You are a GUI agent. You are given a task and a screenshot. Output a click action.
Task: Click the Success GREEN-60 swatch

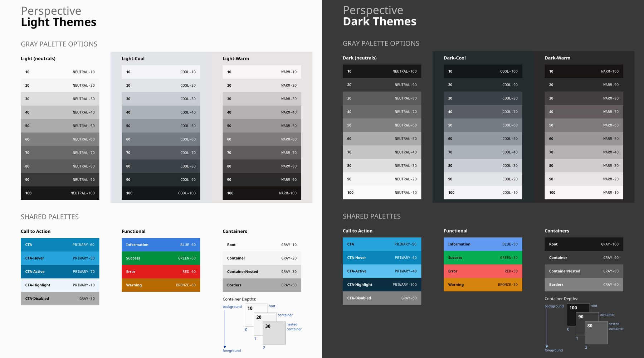161,258
